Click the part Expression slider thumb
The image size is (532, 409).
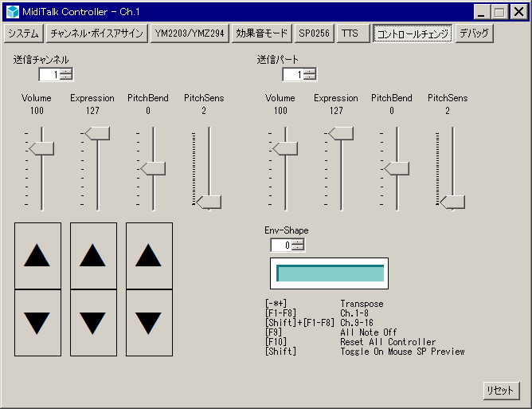(x=341, y=133)
